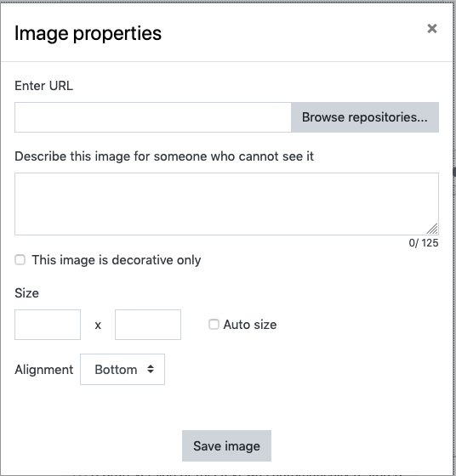Focus the image description text area

coord(226,204)
